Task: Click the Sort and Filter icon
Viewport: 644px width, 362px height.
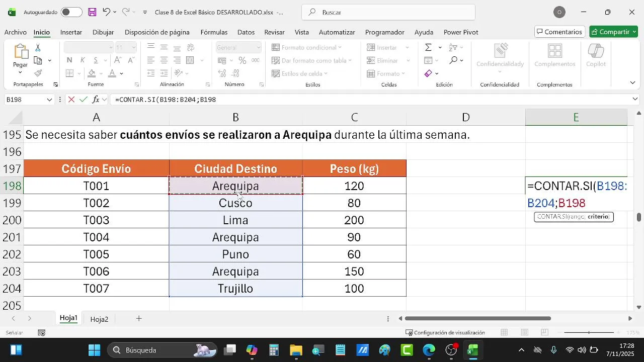Action: [x=453, y=47]
